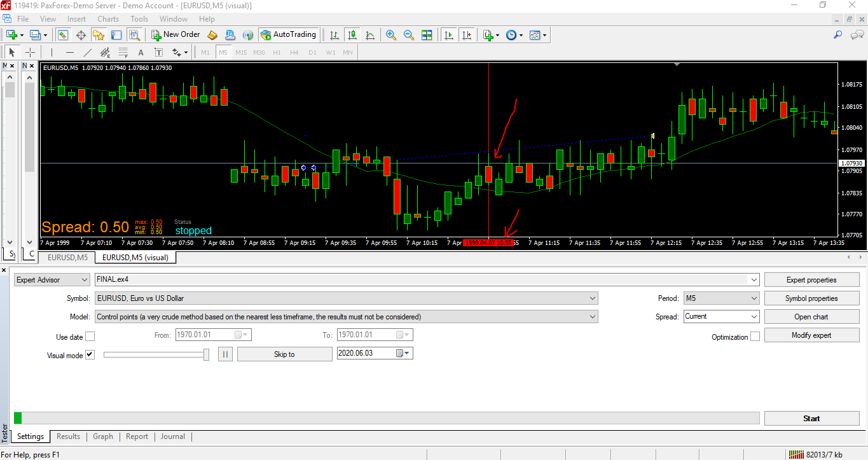The image size is (868, 460).
Task: Open the chat bubbles icon
Action: (x=857, y=35)
